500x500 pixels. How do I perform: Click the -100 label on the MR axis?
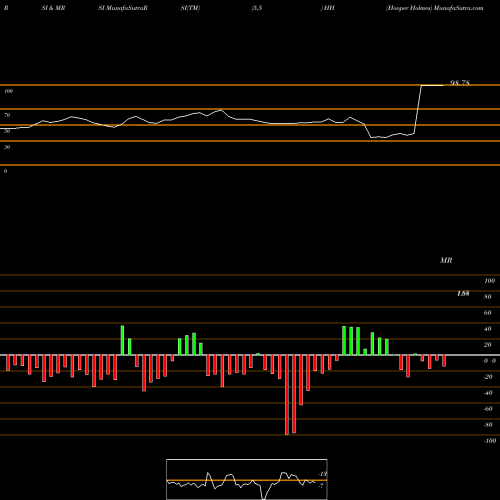(490, 441)
